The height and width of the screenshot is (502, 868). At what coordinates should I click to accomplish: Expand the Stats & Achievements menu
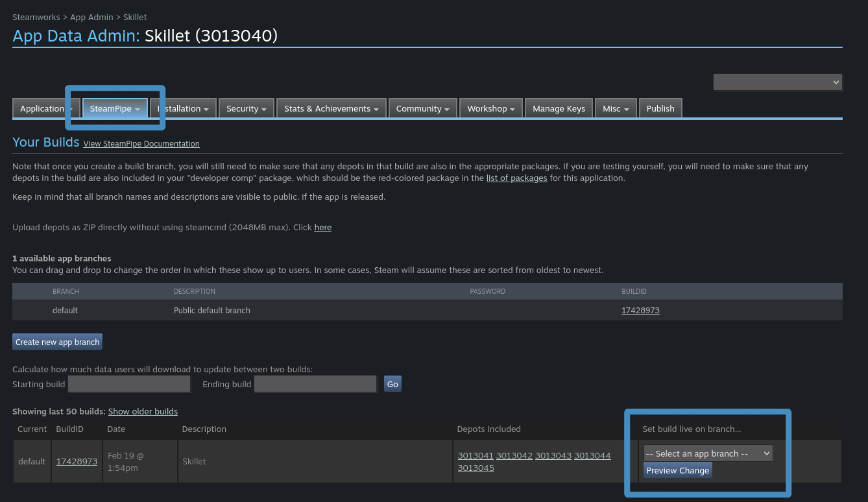click(331, 109)
